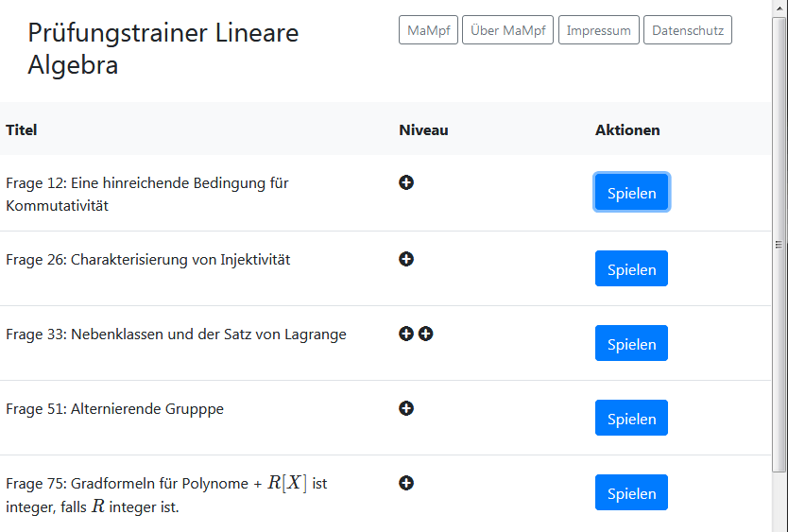Play Frage 12 with its Spielen button
788x532 pixels.
pos(631,193)
